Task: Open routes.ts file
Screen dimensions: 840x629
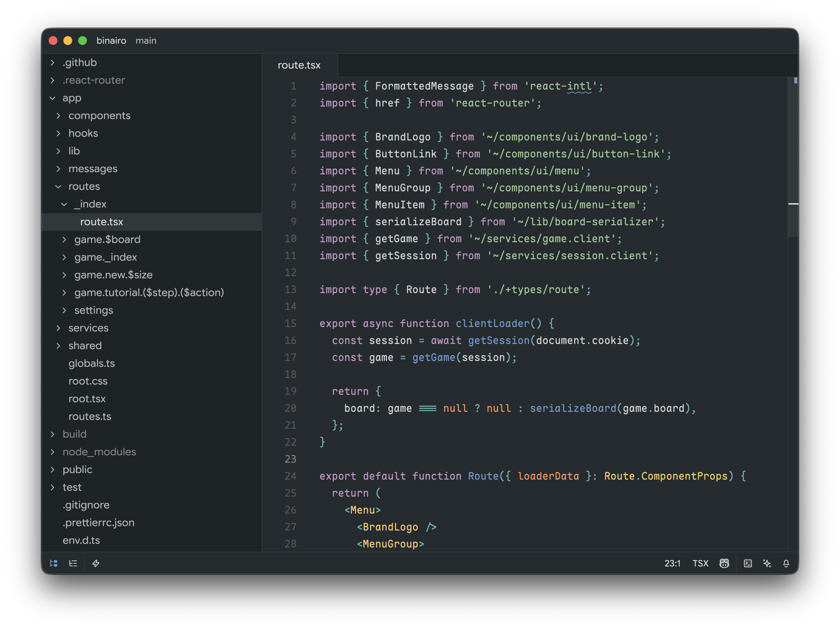Action: 152,417
